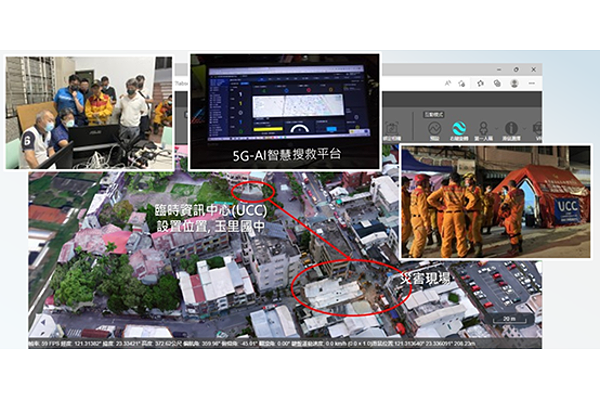This screenshot has height=399, width=600.
Task: Click the 20 m map scale bar
Action: click(x=509, y=319)
